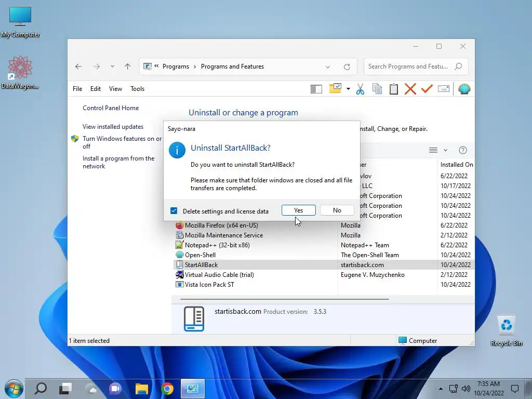532x399 pixels.
Task: Show hidden tray icons arrow
Action: click(x=441, y=389)
